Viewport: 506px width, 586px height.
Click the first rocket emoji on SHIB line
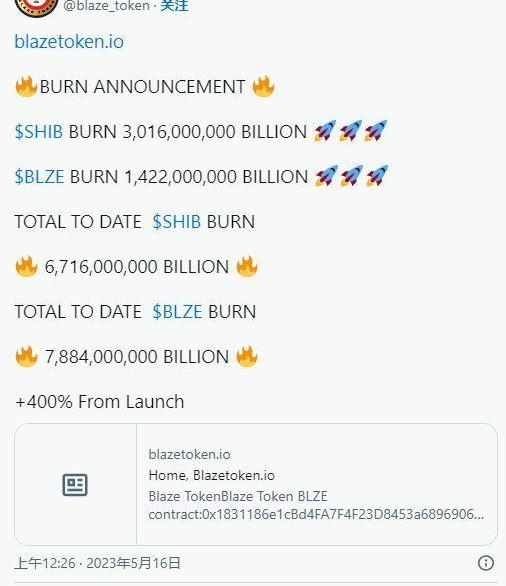click(x=325, y=131)
